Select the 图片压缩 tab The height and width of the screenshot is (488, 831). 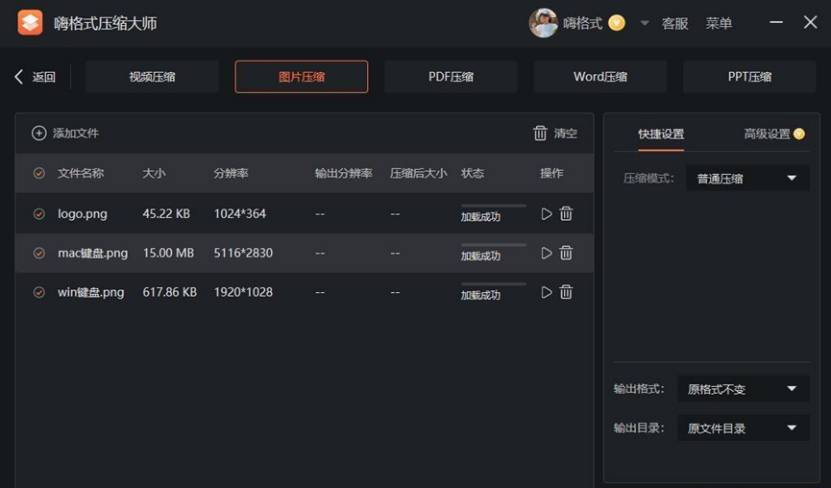tap(301, 77)
